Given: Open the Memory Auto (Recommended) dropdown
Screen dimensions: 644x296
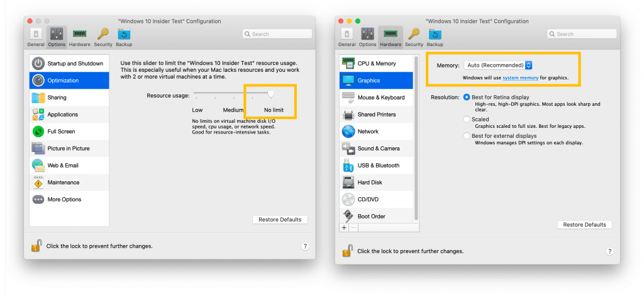Looking at the screenshot, I should 498,65.
